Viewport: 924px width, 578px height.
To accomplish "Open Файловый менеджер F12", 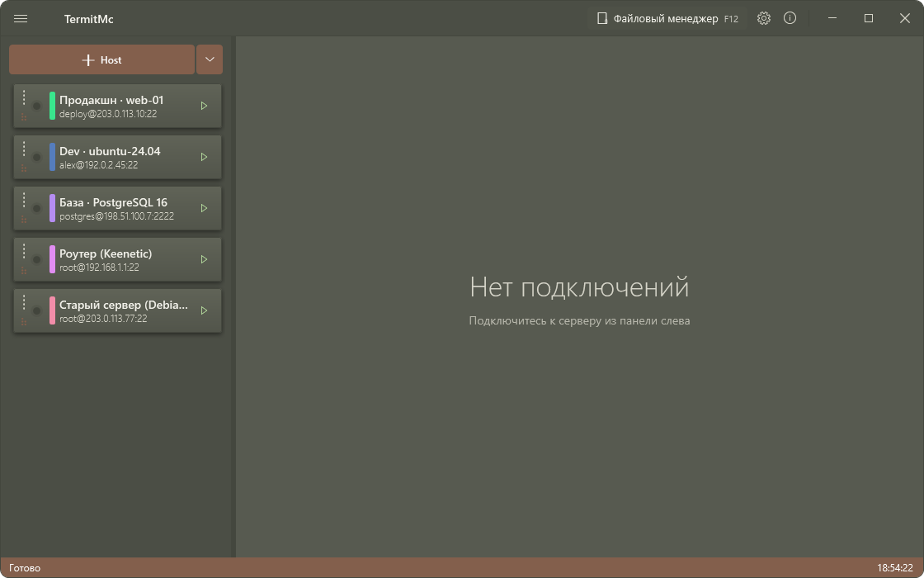I will pos(667,19).
